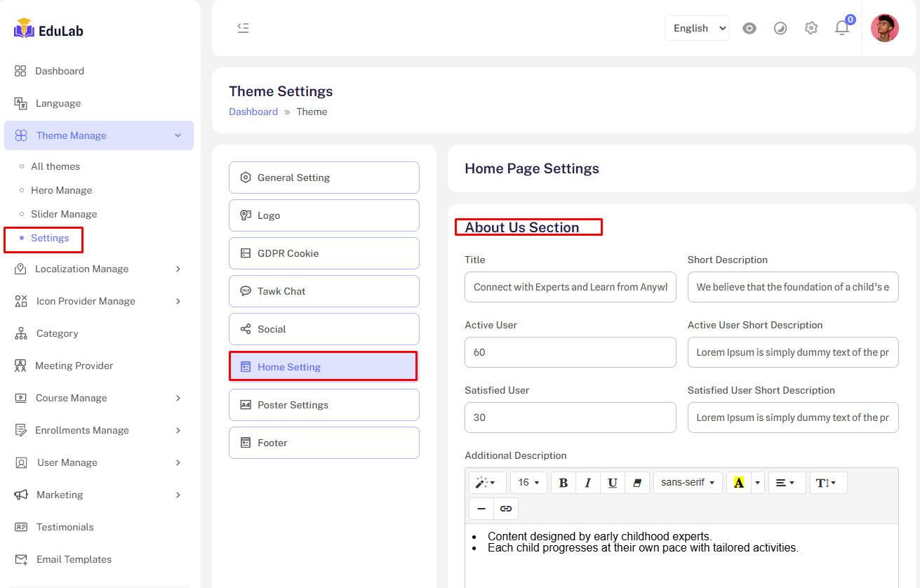
Task: Open the sans-serif font family dropdown
Action: [688, 483]
